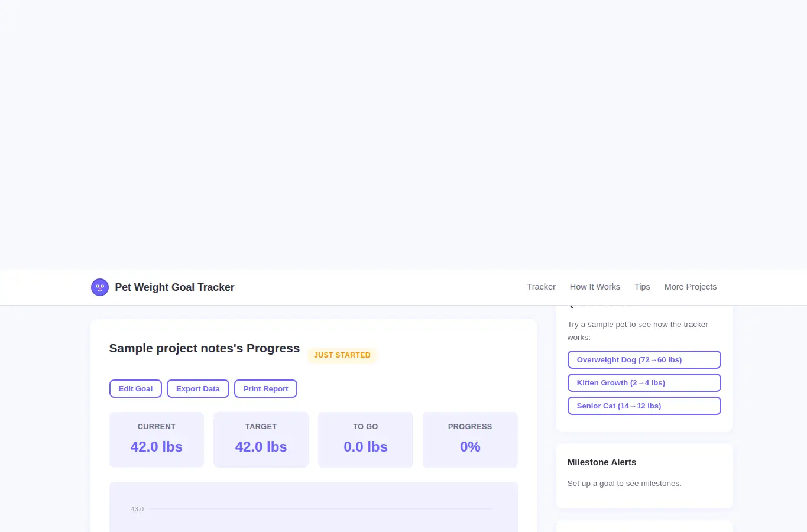Click the Print Report button

click(x=265, y=388)
